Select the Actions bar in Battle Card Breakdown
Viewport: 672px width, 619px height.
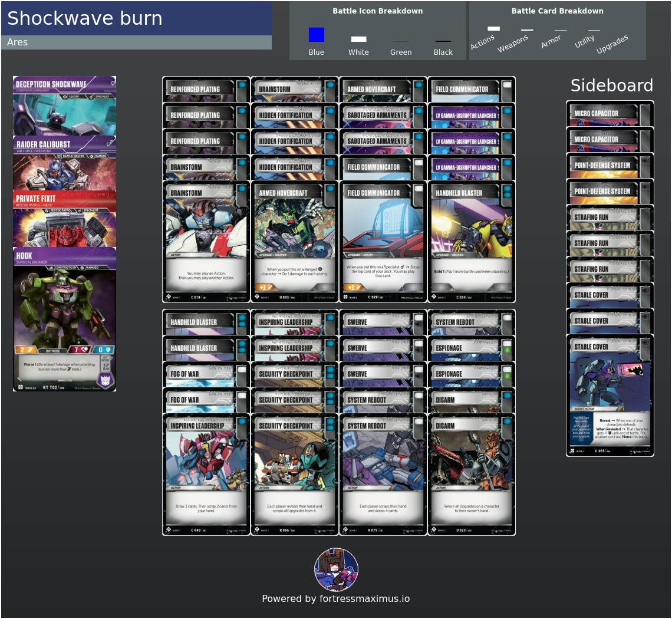(494, 28)
